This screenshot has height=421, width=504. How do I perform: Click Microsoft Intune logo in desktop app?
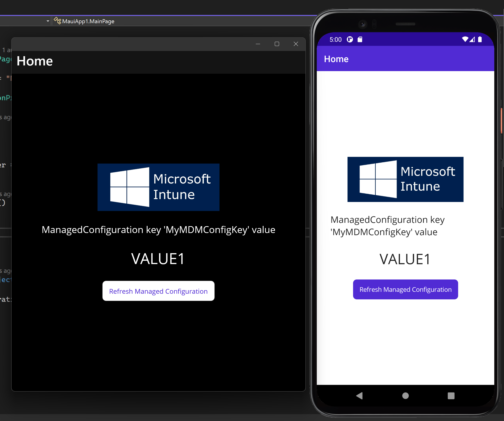pyautogui.click(x=159, y=187)
